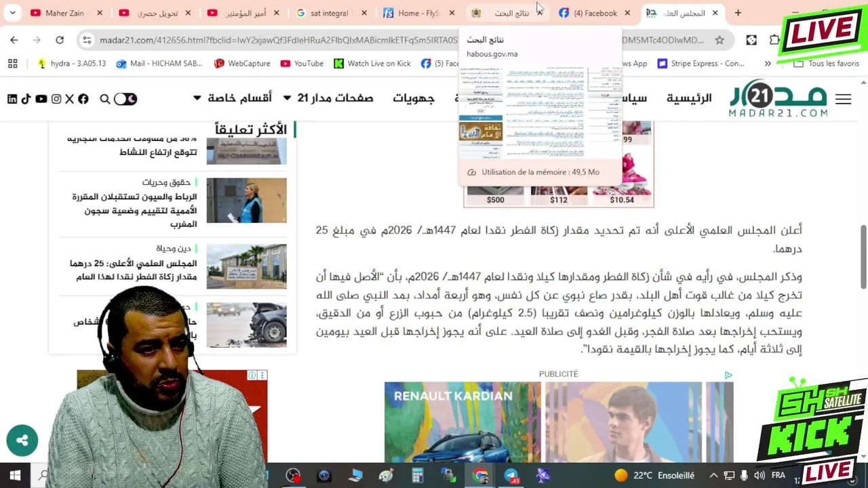Open the Mail - HICHAM SAB bookmark

point(159,63)
